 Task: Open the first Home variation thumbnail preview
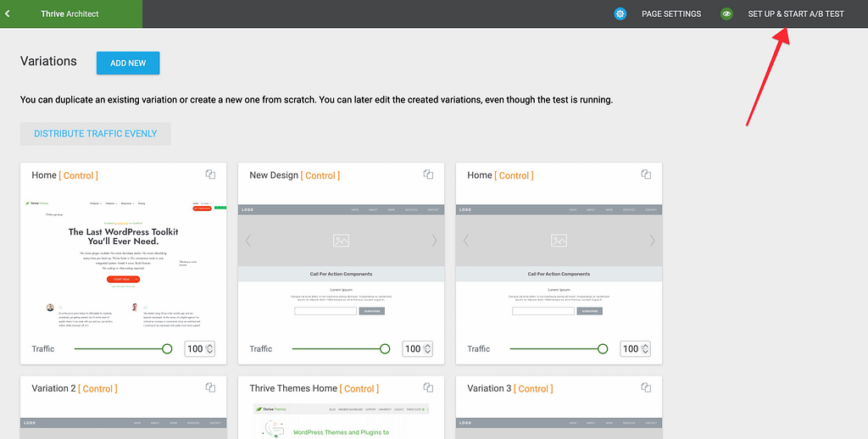[124, 263]
